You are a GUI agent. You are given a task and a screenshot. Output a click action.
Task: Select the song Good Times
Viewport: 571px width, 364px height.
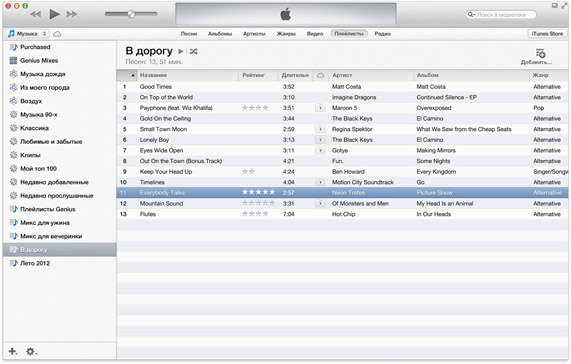pyautogui.click(x=342, y=87)
